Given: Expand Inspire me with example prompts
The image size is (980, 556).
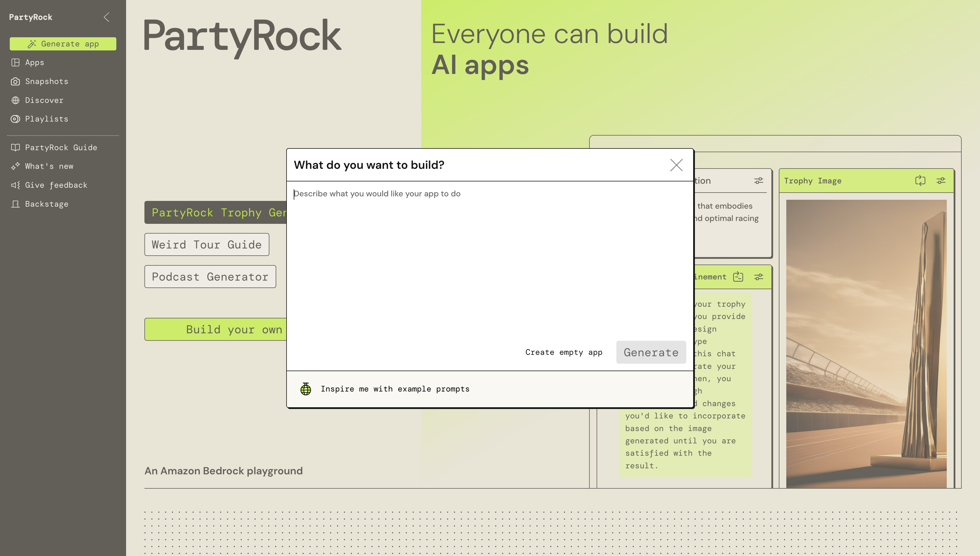Looking at the screenshot, I should 395,389.
